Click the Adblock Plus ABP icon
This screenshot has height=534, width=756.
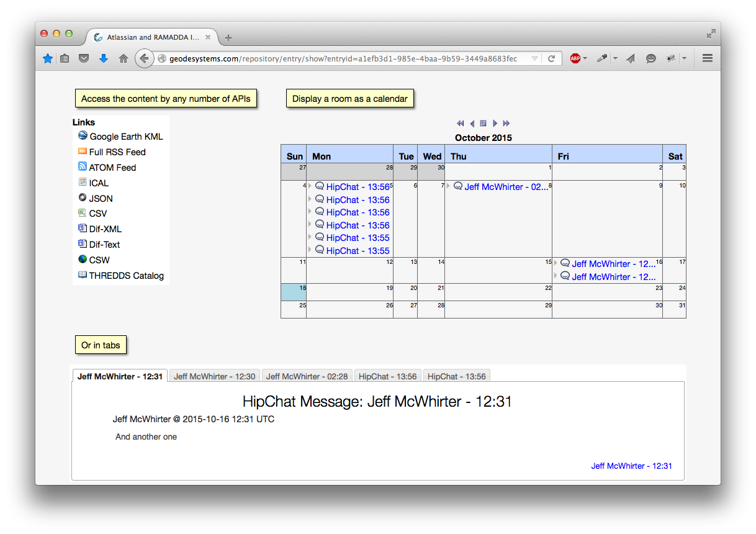tap(575, 58)
